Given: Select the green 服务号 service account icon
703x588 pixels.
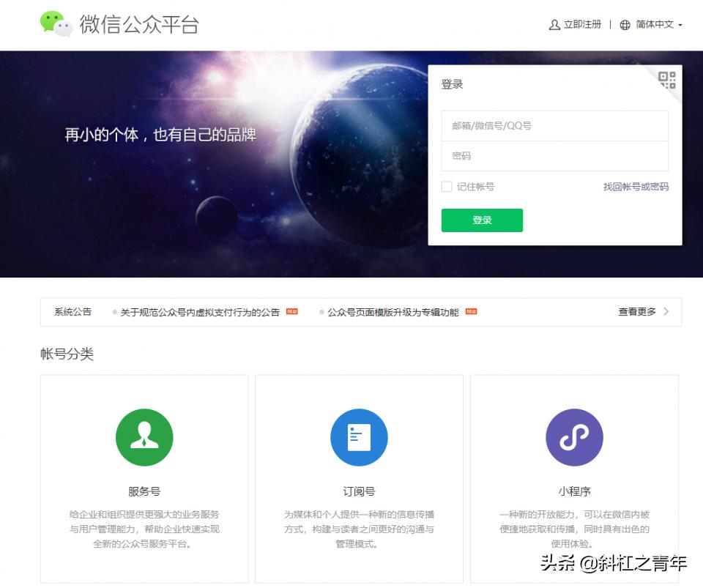Looking at the screenshot, I should (144, 436).
